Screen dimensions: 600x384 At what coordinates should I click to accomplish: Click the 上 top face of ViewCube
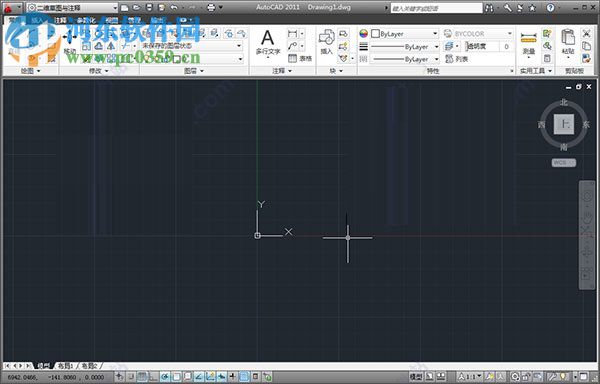(564, 124)
